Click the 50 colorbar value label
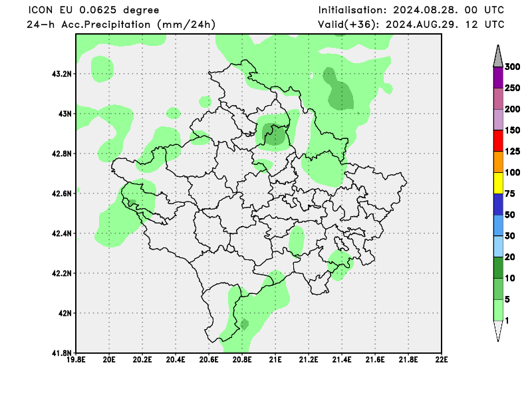Image resolution: width=532 pixels, height=411 pixels. click(510, 215)
